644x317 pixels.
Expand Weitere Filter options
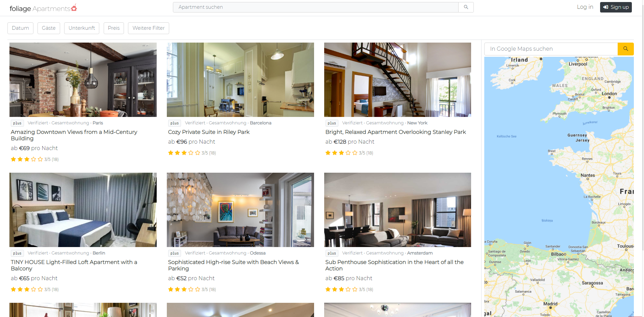coord(149,28)
